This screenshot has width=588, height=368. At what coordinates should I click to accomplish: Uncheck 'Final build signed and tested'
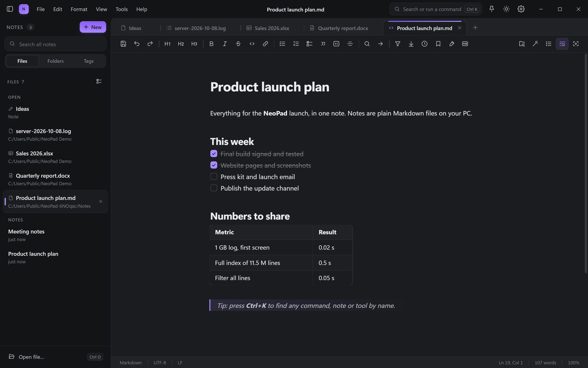214,154
